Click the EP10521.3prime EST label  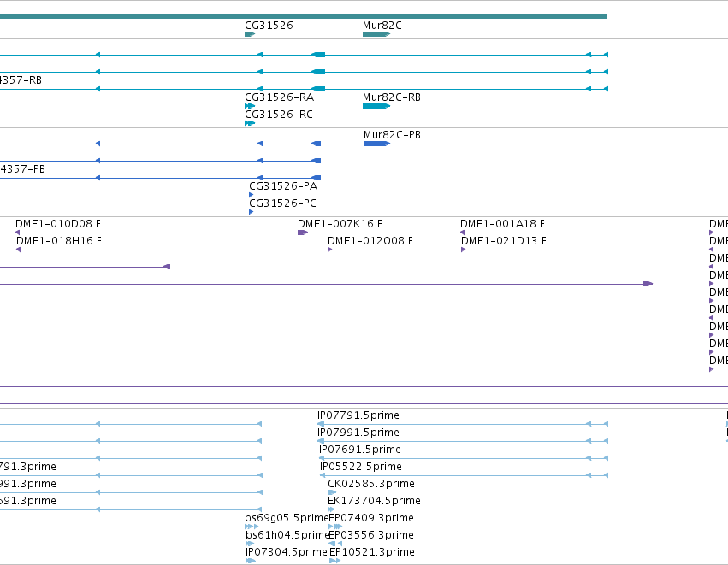click(x=372, y=552)
